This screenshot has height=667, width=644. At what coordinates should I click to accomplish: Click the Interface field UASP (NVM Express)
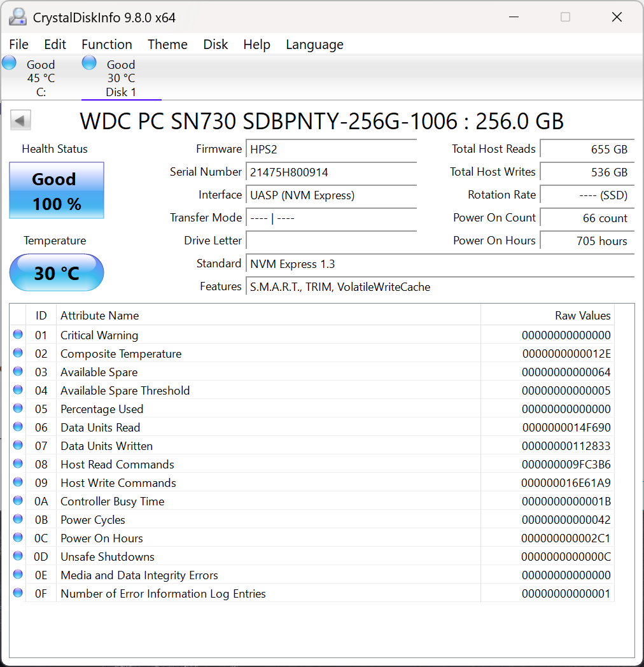point(332,195)
